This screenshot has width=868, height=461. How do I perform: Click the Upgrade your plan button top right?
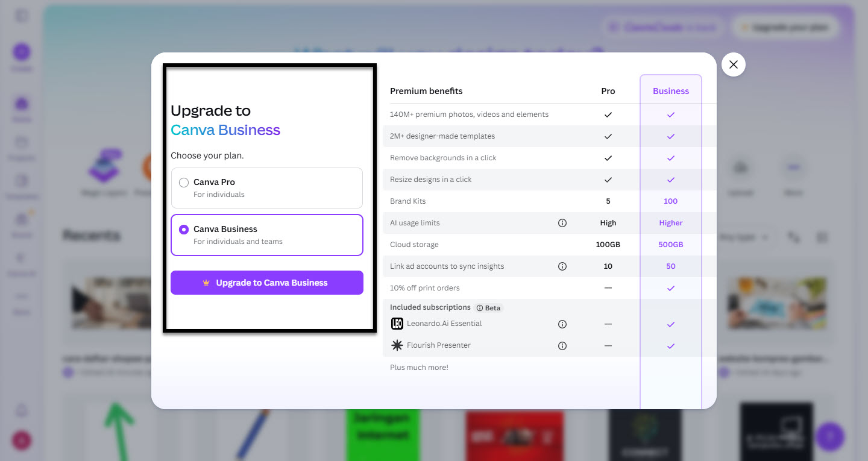pos(785,27)
